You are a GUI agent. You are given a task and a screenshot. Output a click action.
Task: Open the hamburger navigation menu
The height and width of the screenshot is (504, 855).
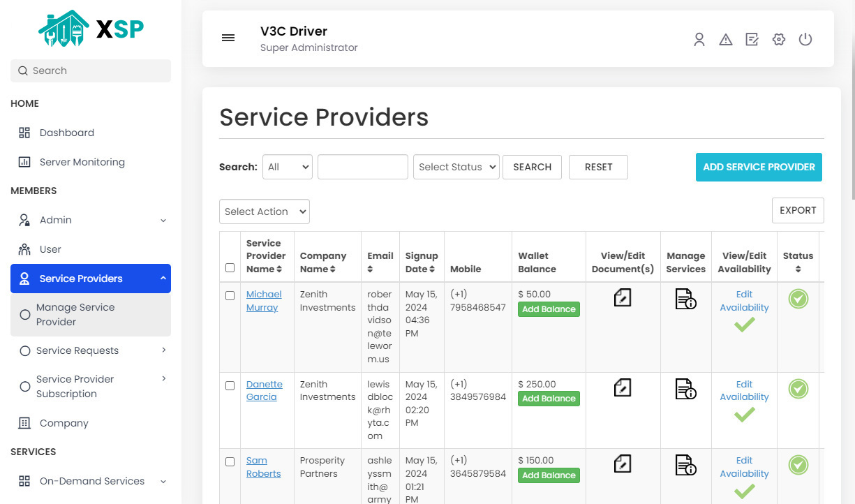click(x=228, y=38)
